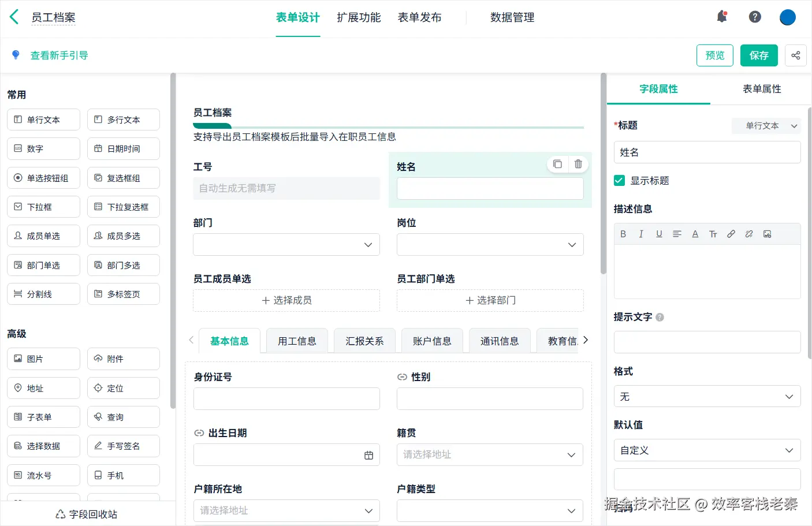
Task: Open the 岗位 dropdown in the form
Action: (490, 245)
